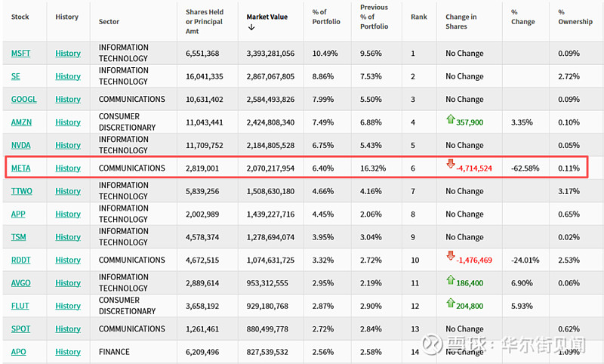Open the SE stock link
The image size is (604, 364).
point(15,76)
